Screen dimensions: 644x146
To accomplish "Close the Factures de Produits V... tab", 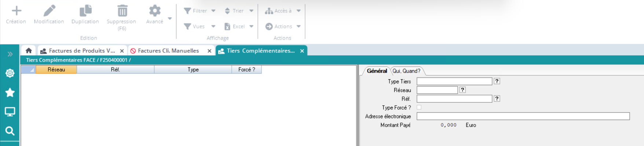I will point(122,51).
